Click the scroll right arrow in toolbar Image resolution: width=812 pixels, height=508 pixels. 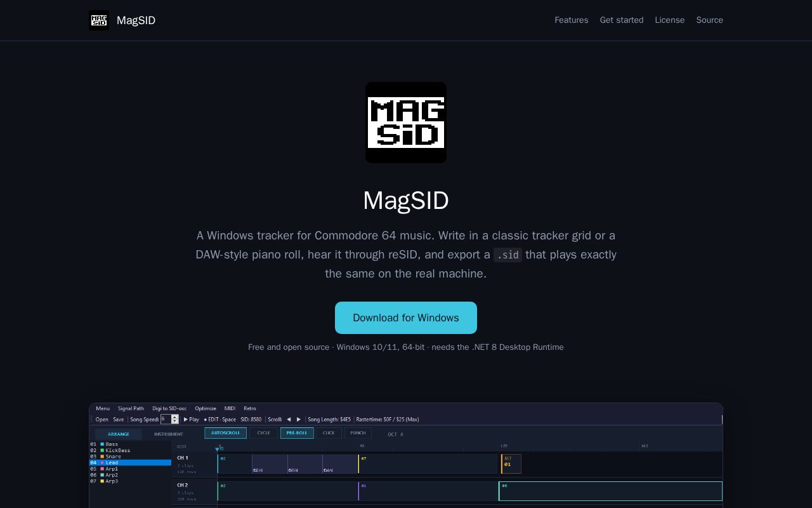pos(299,419)
